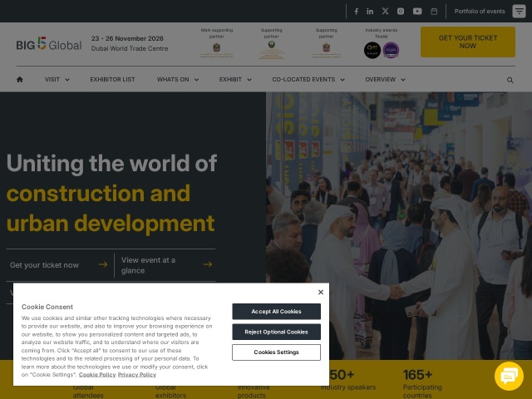Close the cookie consent banner

[321, 292]
